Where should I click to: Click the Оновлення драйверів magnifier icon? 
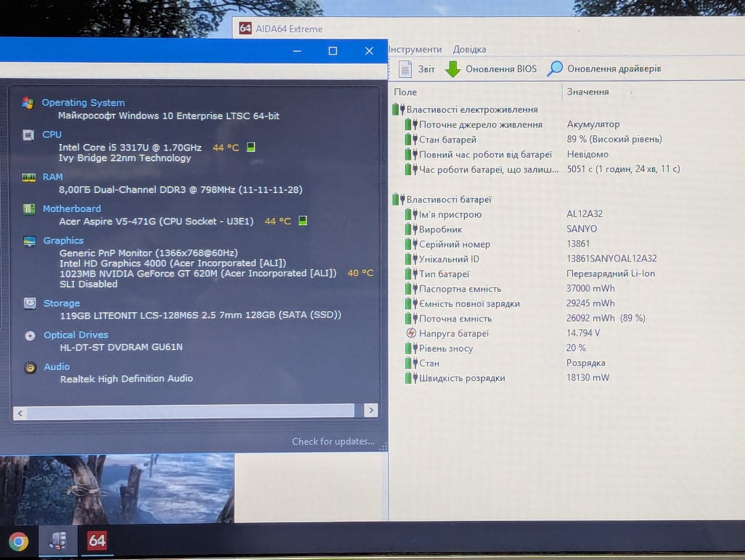pyautogui.click(x=555, y=69)
